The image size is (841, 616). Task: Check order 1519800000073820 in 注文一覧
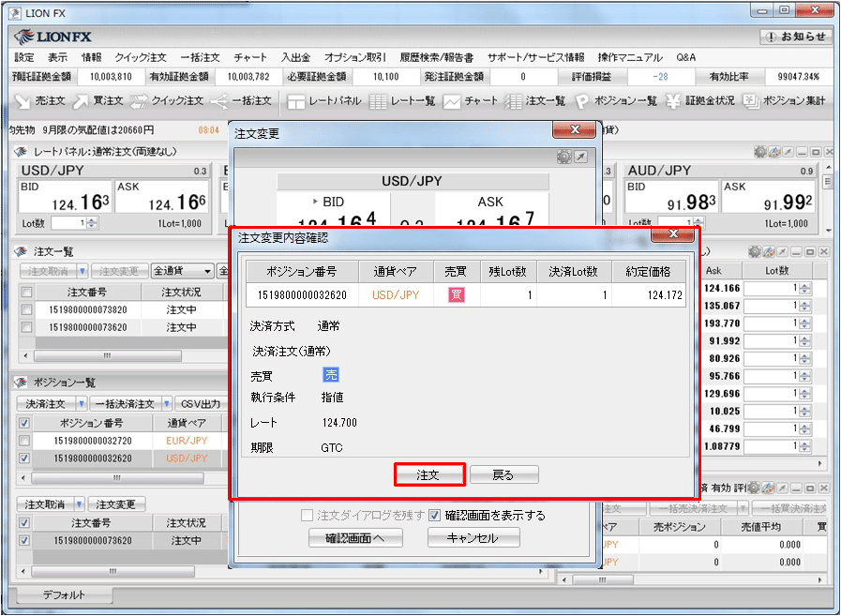coord(26,309)
